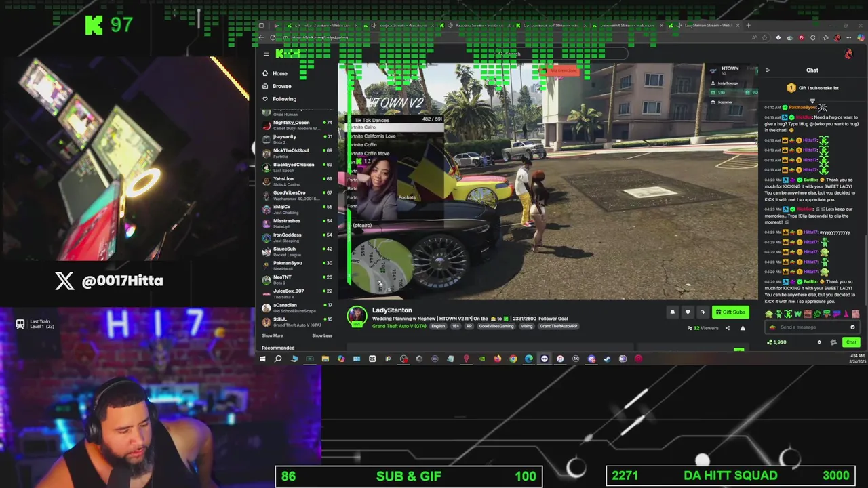Open jhaysanity channel in sidebar

298,139
